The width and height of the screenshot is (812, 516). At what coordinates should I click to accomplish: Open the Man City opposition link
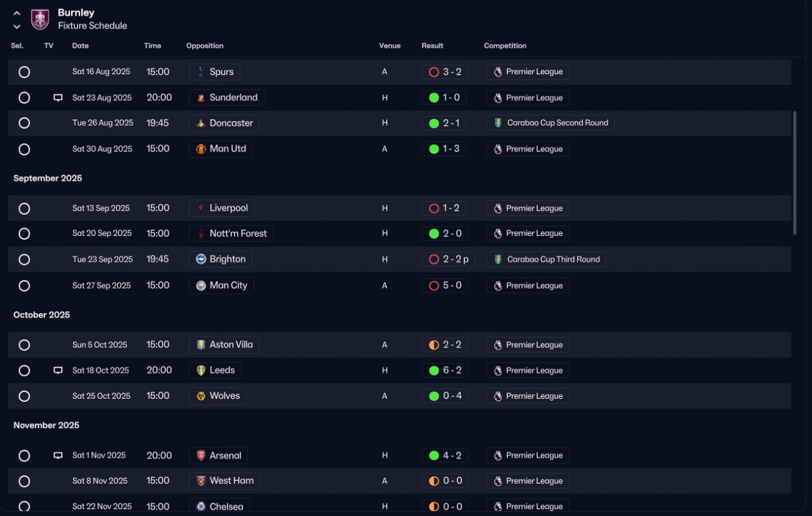tap(221, 285)
